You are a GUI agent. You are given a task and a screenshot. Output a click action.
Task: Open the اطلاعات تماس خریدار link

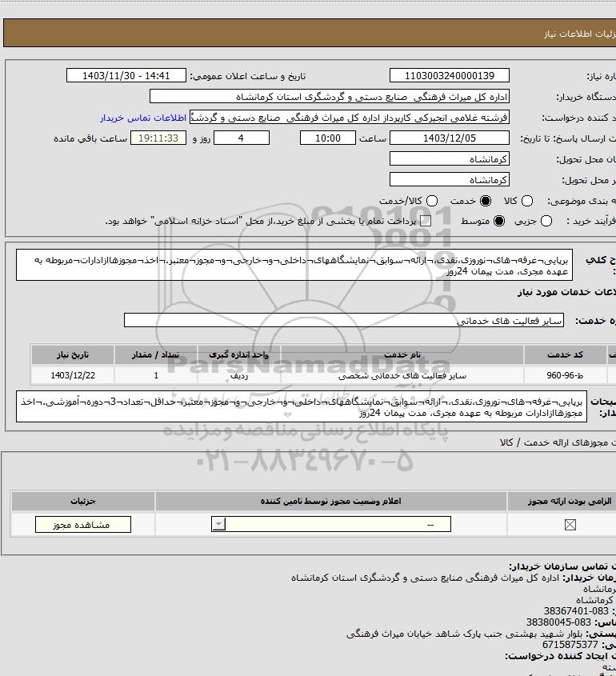tap(143, 118)
